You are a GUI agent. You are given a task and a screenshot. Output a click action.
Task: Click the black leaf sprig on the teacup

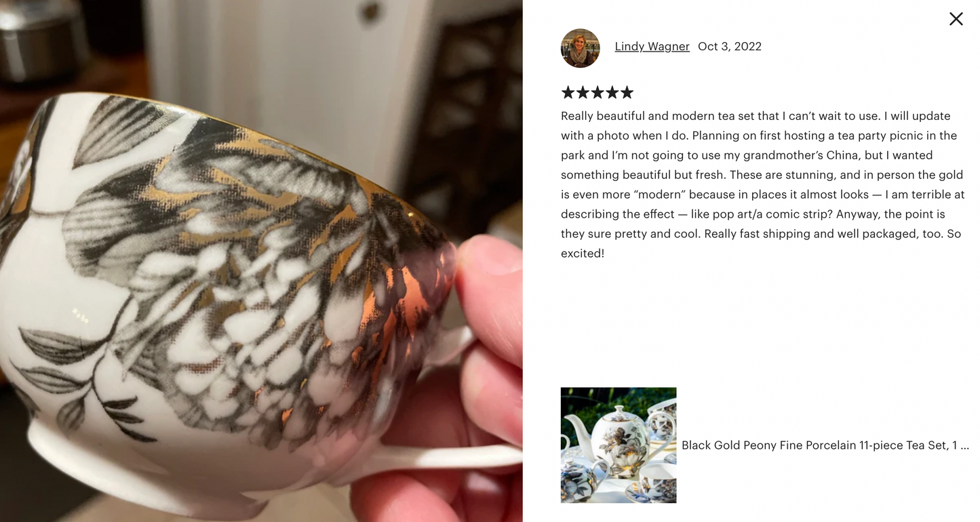81,380
